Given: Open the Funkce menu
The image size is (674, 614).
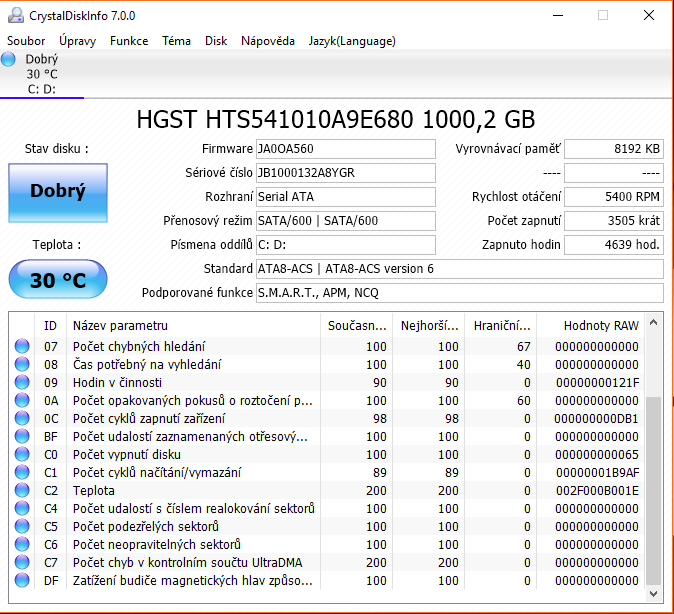Looking at the screenshot, I should click(129, 41).
